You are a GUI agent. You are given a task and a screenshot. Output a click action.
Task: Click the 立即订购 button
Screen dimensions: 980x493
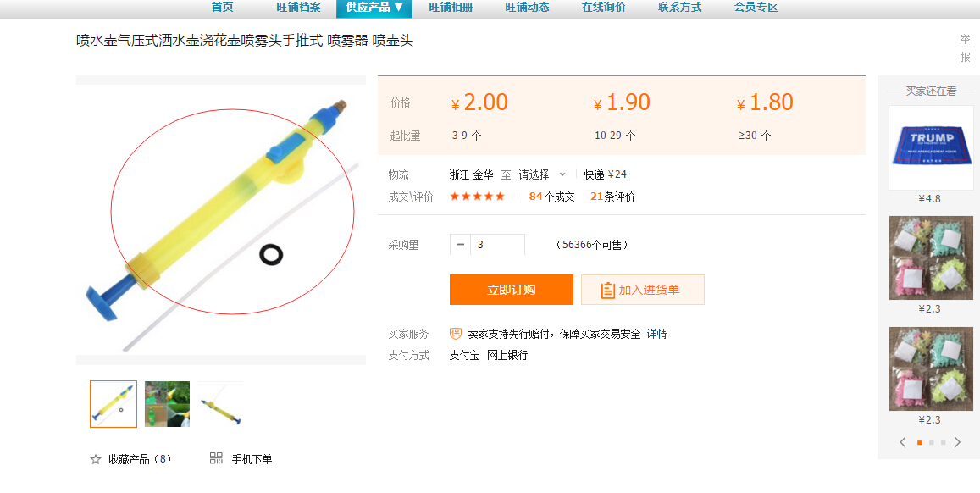tap(511, 290)
